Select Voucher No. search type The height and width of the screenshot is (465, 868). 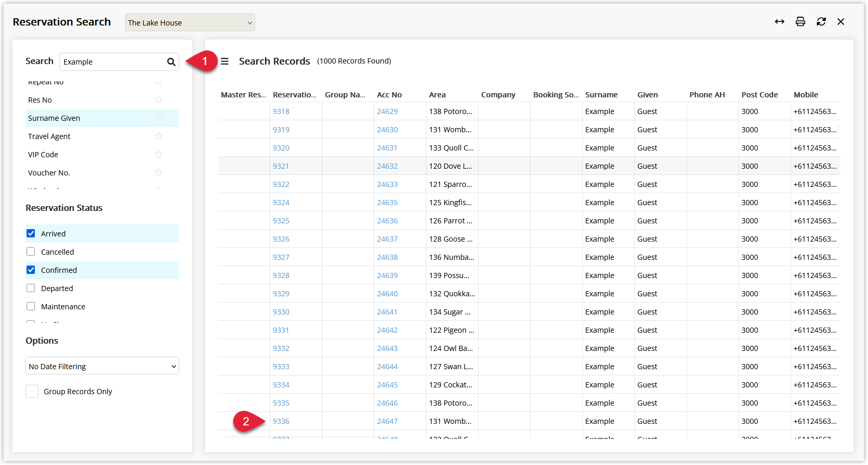pyautogui.click(x=102, y=173)
